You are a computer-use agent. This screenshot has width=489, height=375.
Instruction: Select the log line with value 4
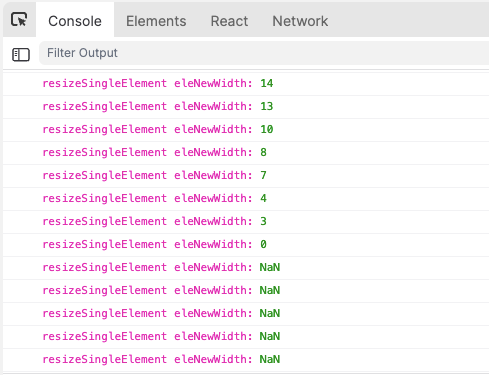point(246,199)
